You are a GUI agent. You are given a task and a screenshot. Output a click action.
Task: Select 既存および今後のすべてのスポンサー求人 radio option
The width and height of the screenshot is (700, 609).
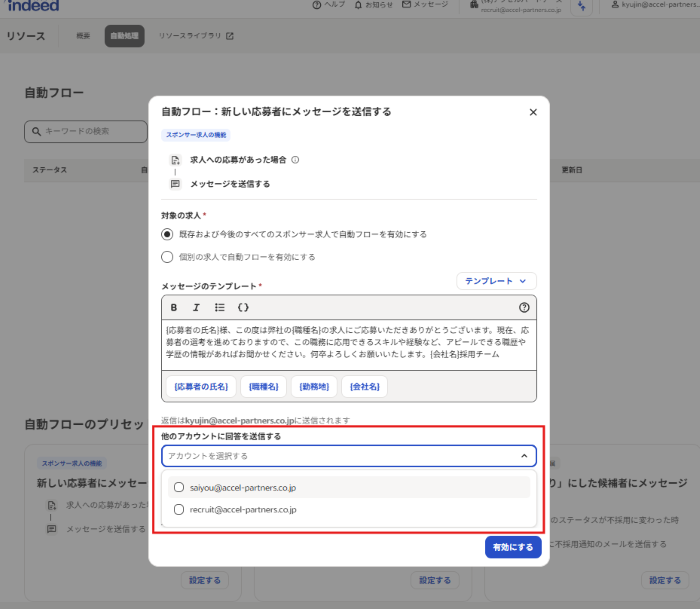[167, 234]
